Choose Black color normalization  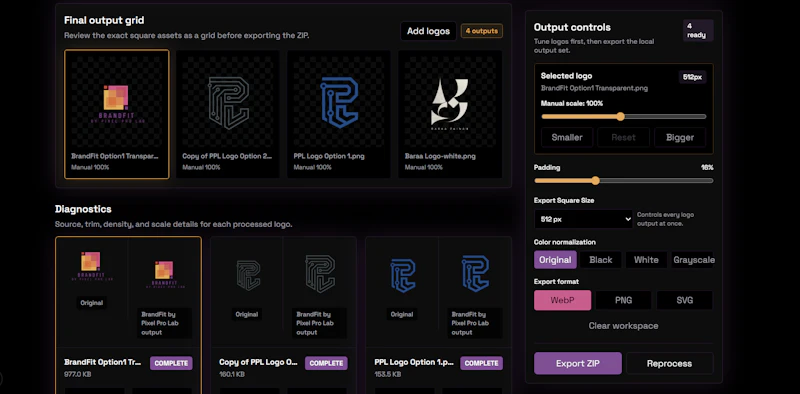pos(601,260)
